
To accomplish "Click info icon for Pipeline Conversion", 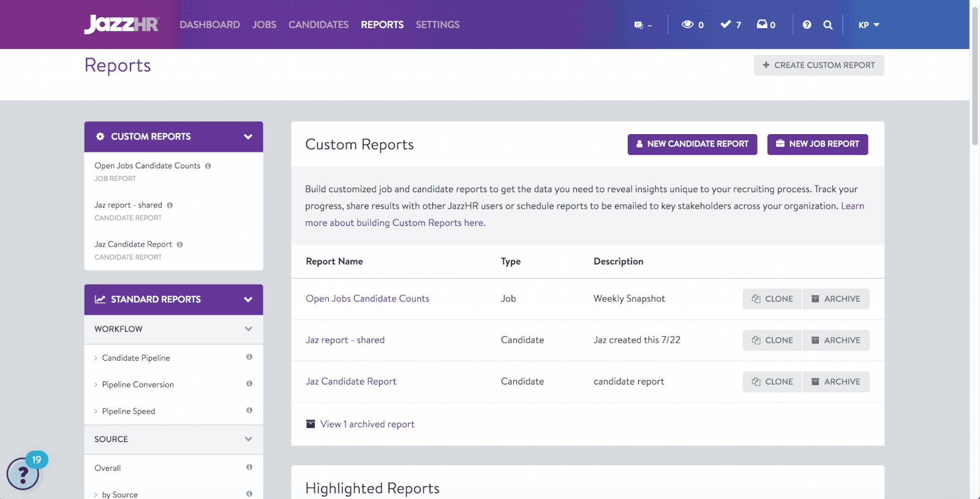I will pyautogui.click(x=249, y=384).
